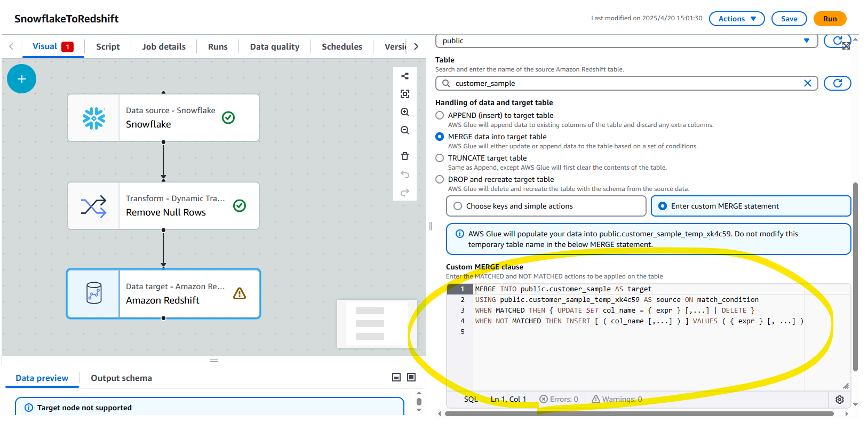
Task: Click the Remove Null Rows transform icon
Action: coord(93,206)
